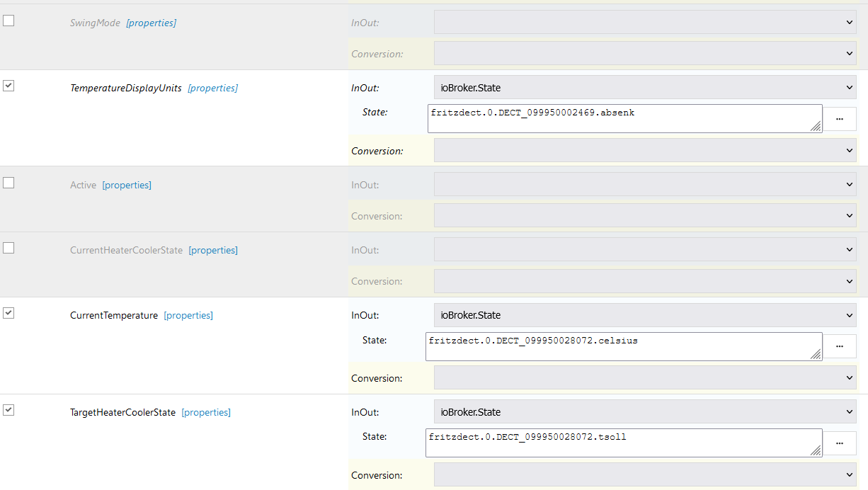868x490 pixels.
Task: Open CurrentHeaterCoolerState properties link
Action: pyautogui.click(x=213, y=250)
